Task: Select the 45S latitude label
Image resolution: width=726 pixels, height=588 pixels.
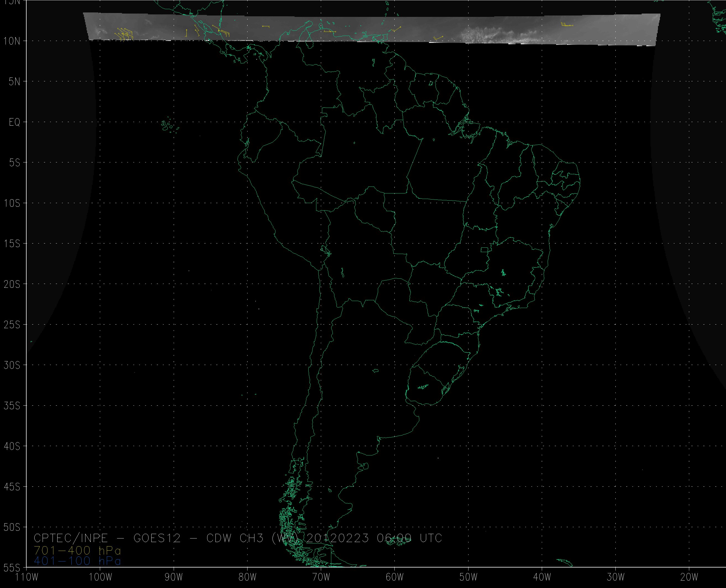Action: 12,487
